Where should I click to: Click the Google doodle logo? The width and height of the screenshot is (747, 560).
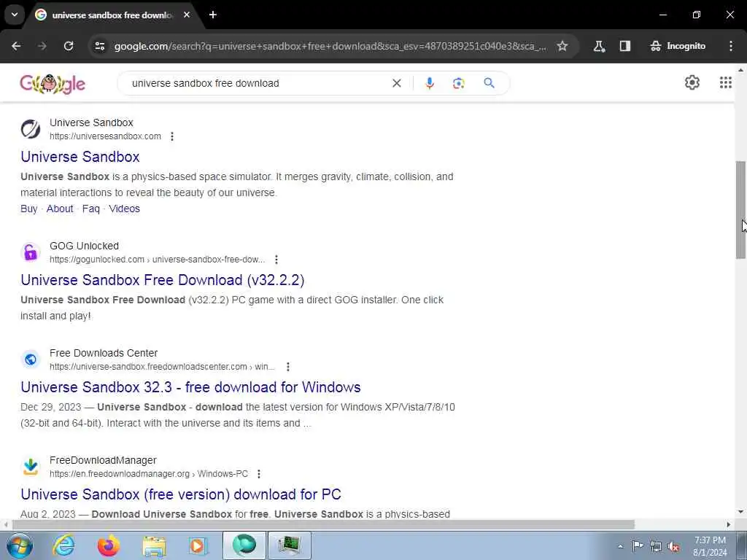(53, 84)
